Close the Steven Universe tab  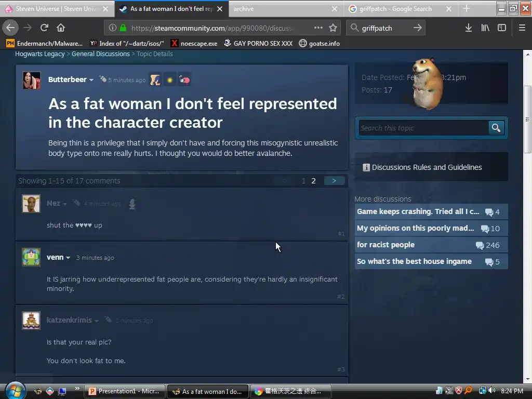[105, 9]
